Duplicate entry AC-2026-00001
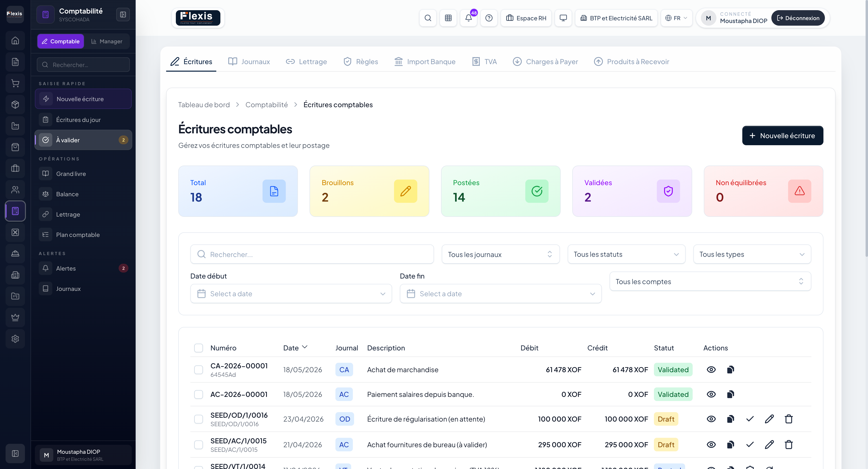The image size is (868, 469). (730, 394)
